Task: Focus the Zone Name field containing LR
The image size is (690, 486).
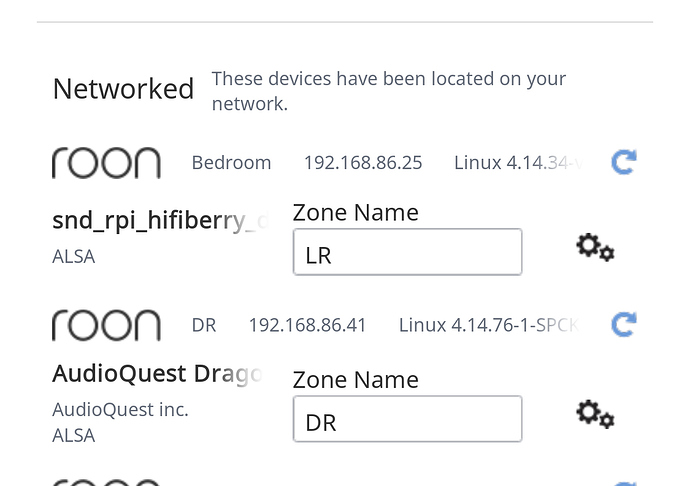Action: tap(407, 252)
